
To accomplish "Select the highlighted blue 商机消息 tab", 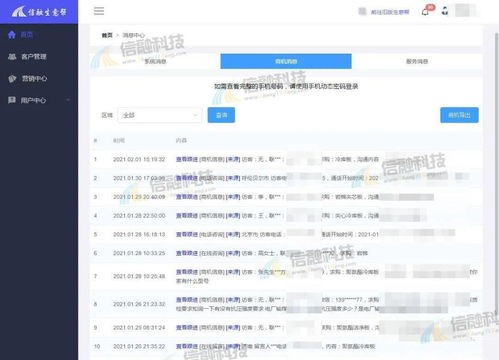I will (x=286, y=61).
